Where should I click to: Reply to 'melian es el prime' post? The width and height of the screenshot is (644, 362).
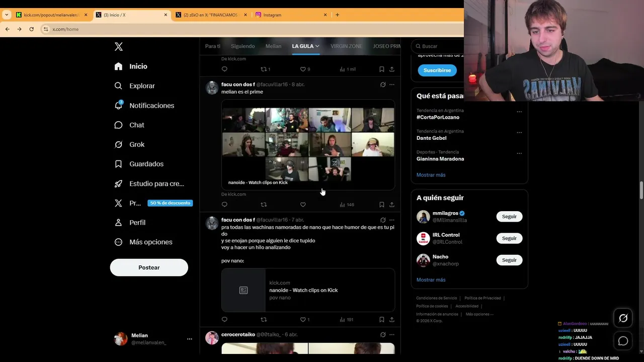pos(224,205)
